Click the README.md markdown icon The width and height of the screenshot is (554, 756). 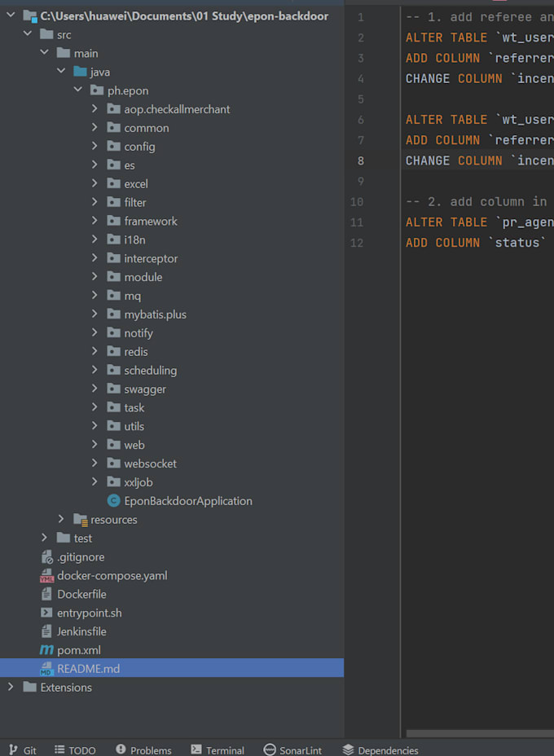[x=46, y=669]
